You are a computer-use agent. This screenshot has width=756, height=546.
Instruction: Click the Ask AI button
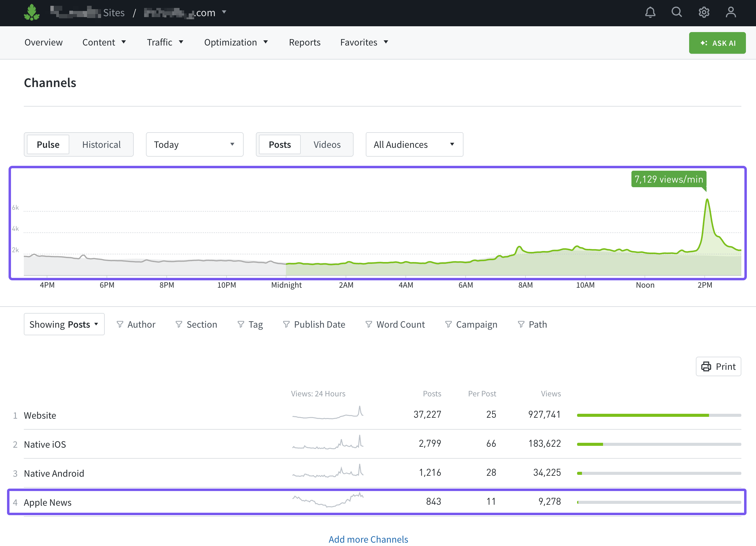[717, 43]
